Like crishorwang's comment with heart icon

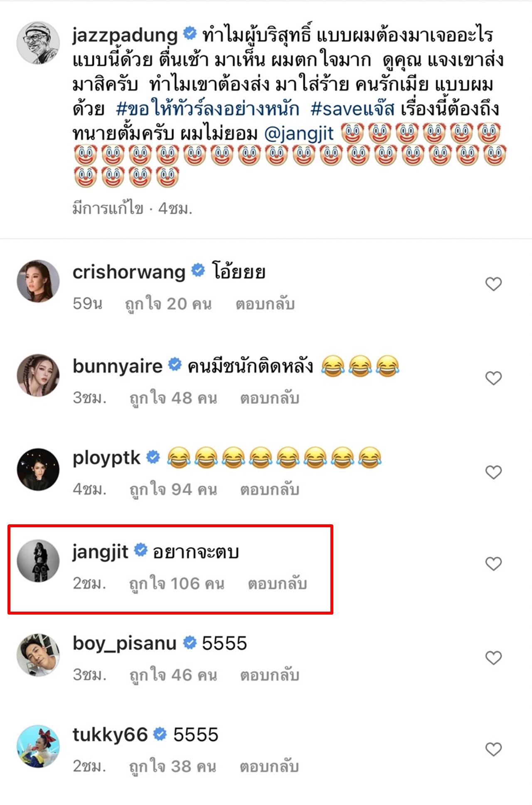coord(493,284)
